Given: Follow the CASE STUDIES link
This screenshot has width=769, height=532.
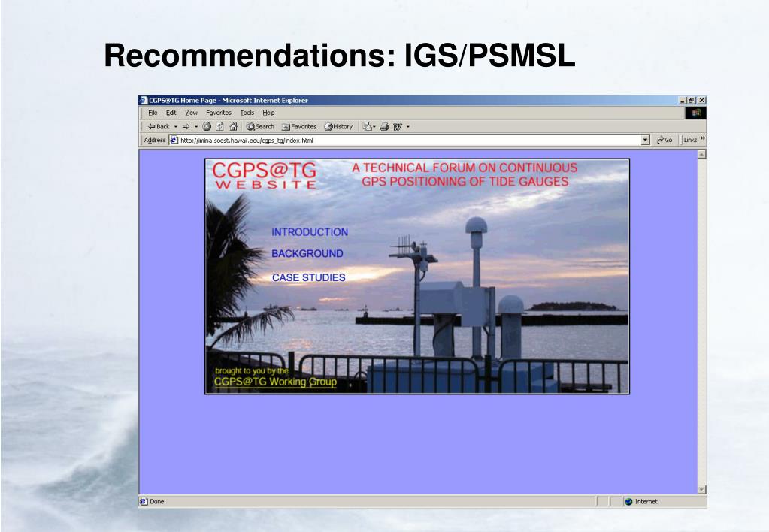Looking at the screenshot, I should 309,277.
